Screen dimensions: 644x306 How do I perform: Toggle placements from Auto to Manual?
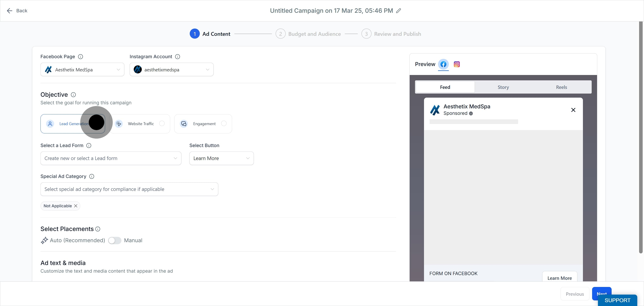[114, 240]
